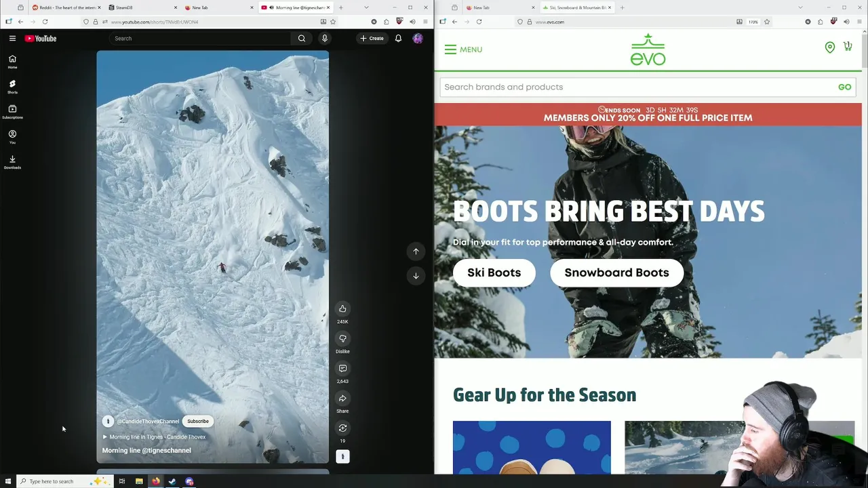Go to previous Short with up arrow
This screenshot has width=868, height=488.
click(x=416, y=251)
